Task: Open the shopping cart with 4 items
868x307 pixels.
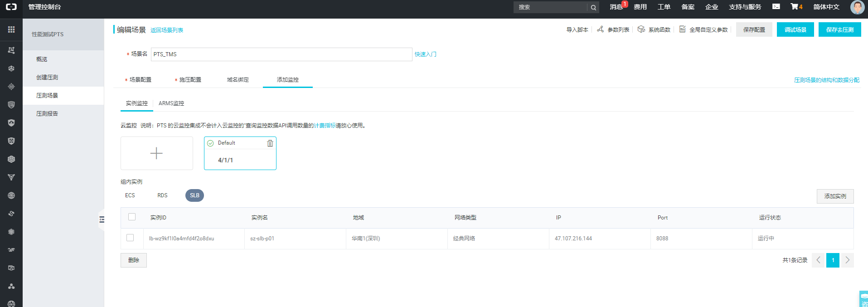Action: pos(796,7)
